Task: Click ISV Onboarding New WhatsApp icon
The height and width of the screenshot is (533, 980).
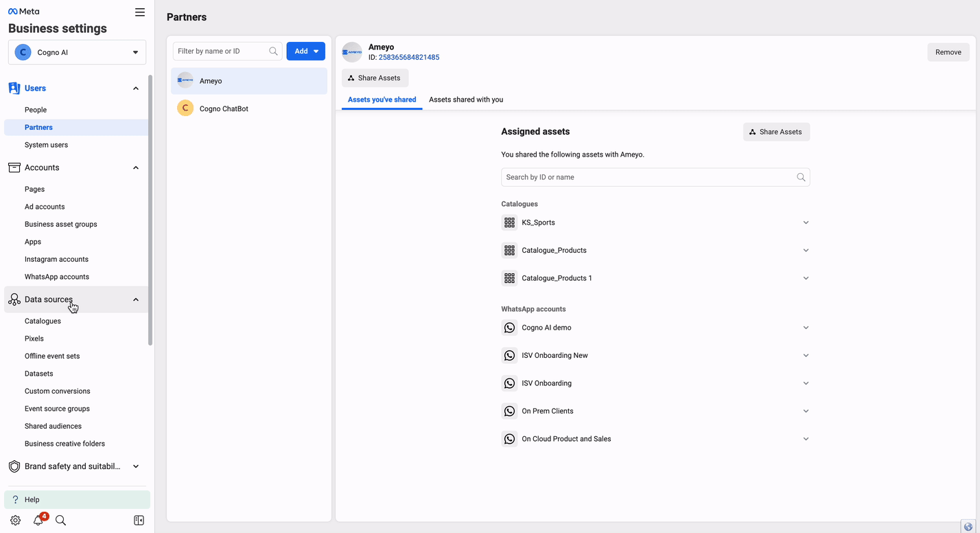Action: pos(509,355)
